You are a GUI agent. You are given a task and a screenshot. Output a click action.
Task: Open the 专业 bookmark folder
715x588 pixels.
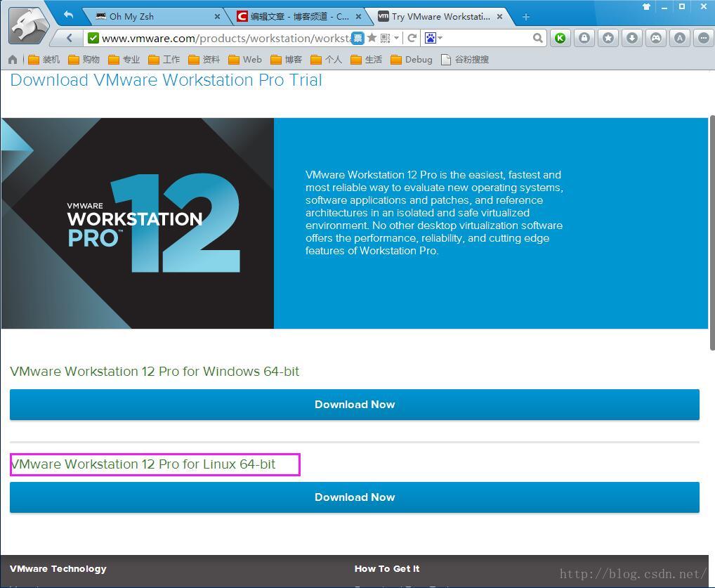pyautogui.click(x=124, y=59)
